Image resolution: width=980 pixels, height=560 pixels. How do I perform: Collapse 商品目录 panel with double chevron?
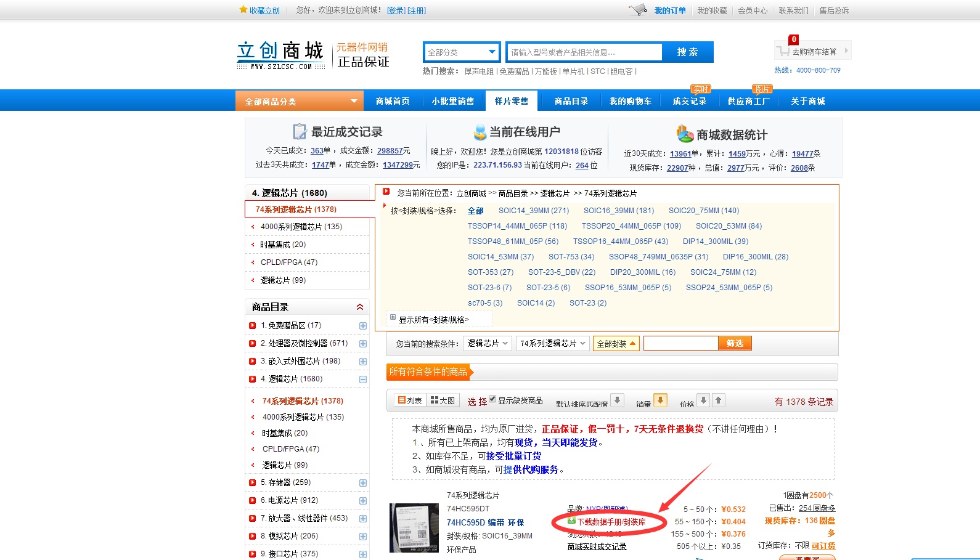point(360,307)
